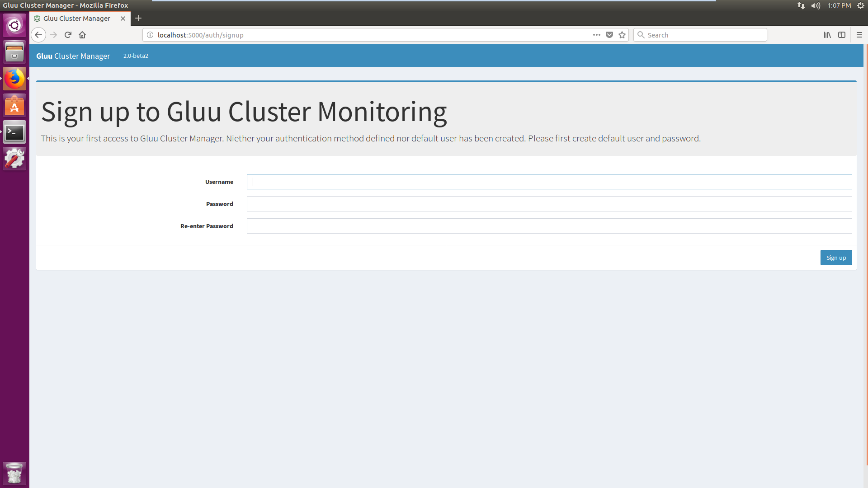
Task: Open Ubuntu Software from the dock
Action: click(x=14, y=105)
